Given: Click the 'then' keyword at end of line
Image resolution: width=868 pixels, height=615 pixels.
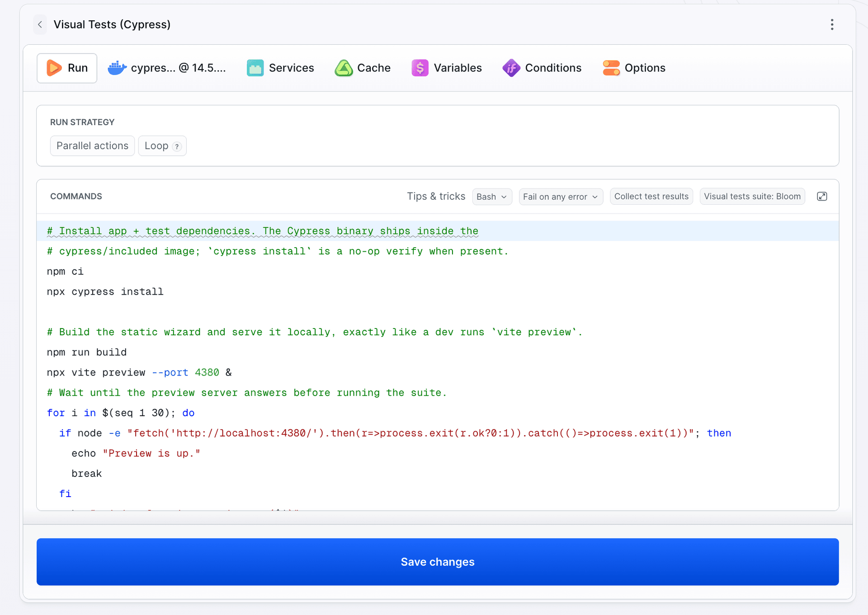Looking at the screenshot, I should [719, 433].
